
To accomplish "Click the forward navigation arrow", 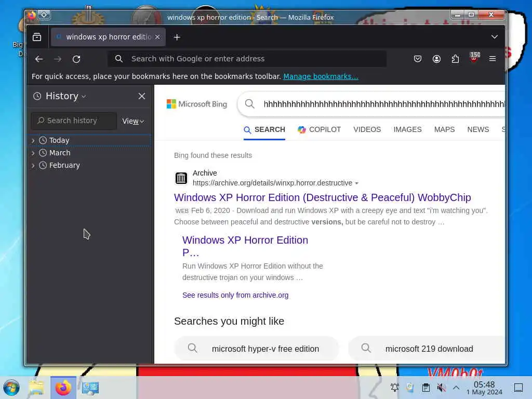I will pyautogui.click(x=58, y=59).
